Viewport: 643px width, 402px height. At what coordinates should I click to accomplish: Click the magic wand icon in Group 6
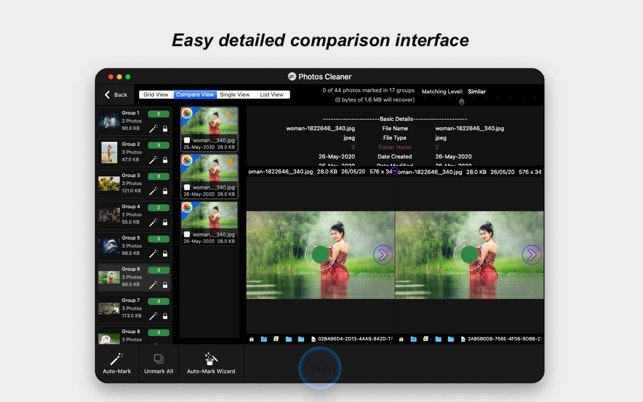153,285
